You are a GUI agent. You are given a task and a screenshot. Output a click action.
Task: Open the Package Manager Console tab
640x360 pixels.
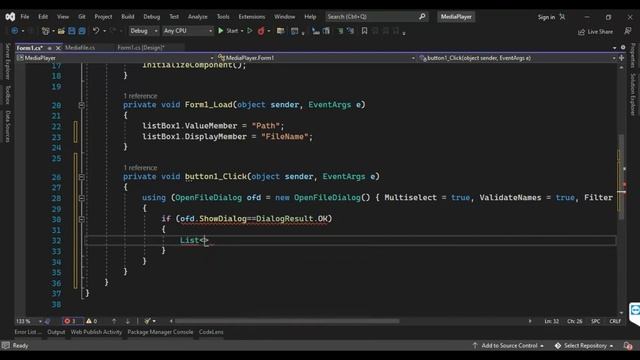pos(160,332)
